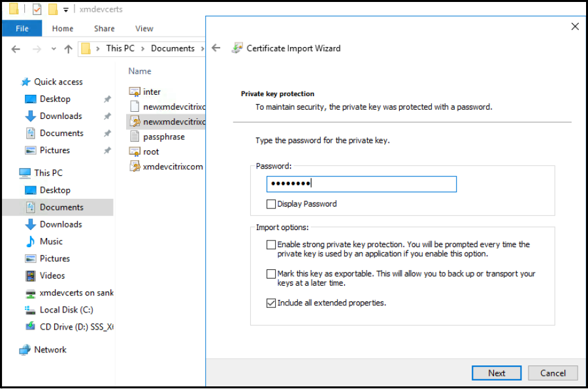Screen dimensions: 588x389
Task: Go back in File Explorer
Action: click(16, 49)
